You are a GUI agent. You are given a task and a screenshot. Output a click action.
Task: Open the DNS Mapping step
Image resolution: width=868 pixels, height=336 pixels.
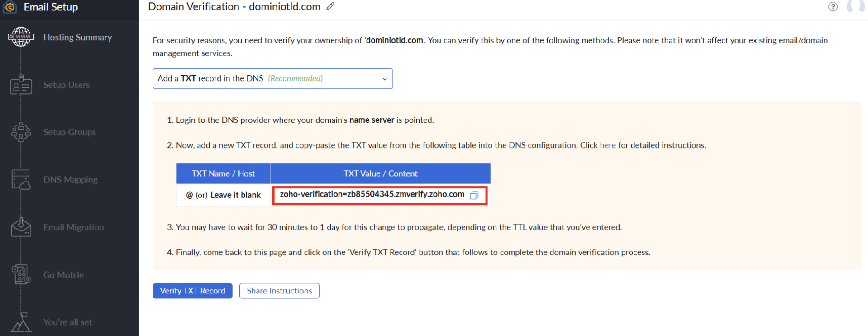click(70, 180)
